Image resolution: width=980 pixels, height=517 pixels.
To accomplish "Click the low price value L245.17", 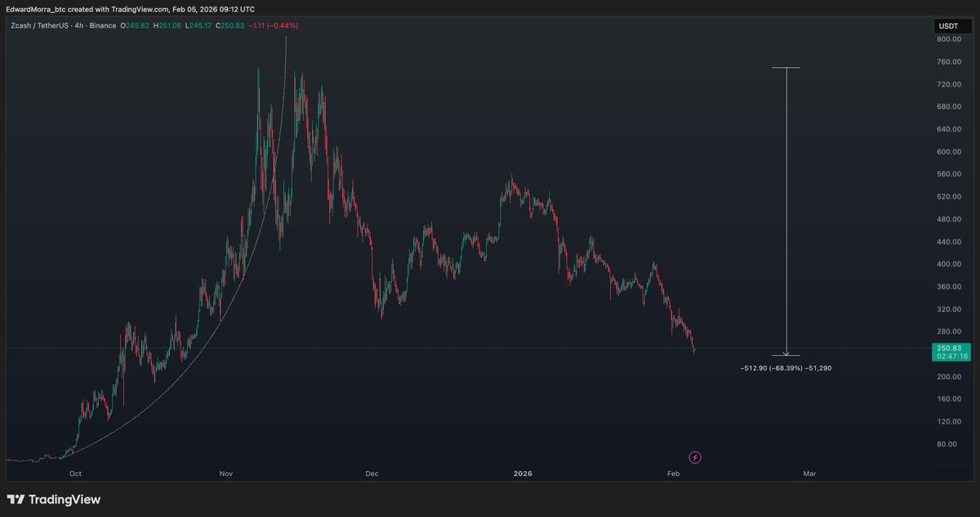I will (199, 26).
